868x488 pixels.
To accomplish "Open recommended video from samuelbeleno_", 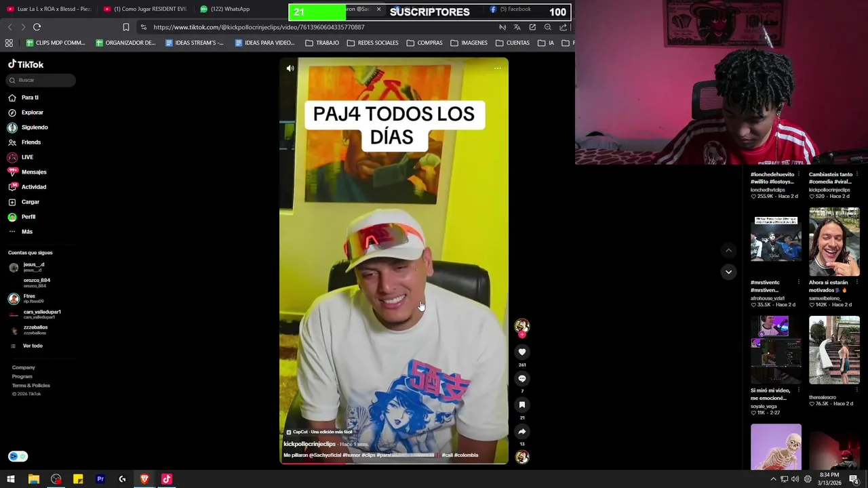I will tap(834, 242).
